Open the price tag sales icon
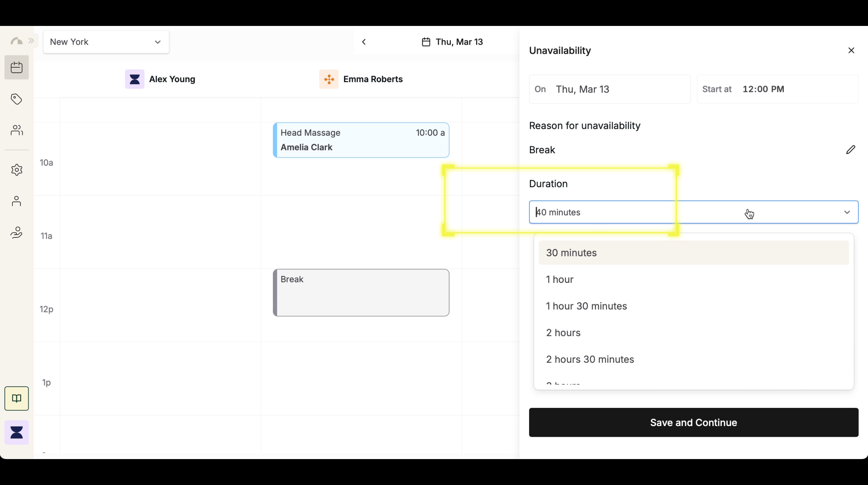 tap(17, 99)
